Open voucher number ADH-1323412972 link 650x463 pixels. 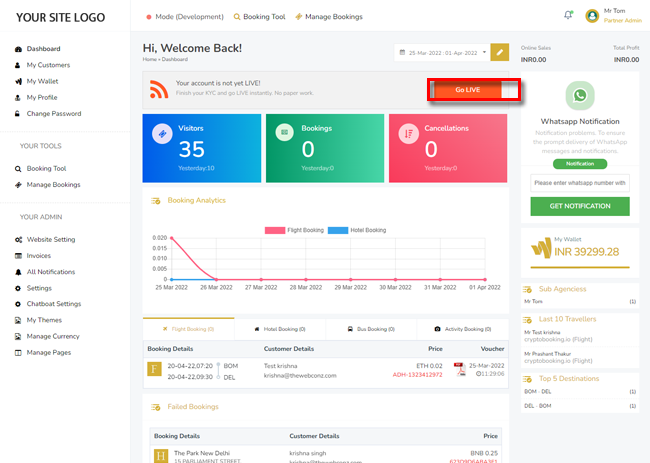pos(417,375)
